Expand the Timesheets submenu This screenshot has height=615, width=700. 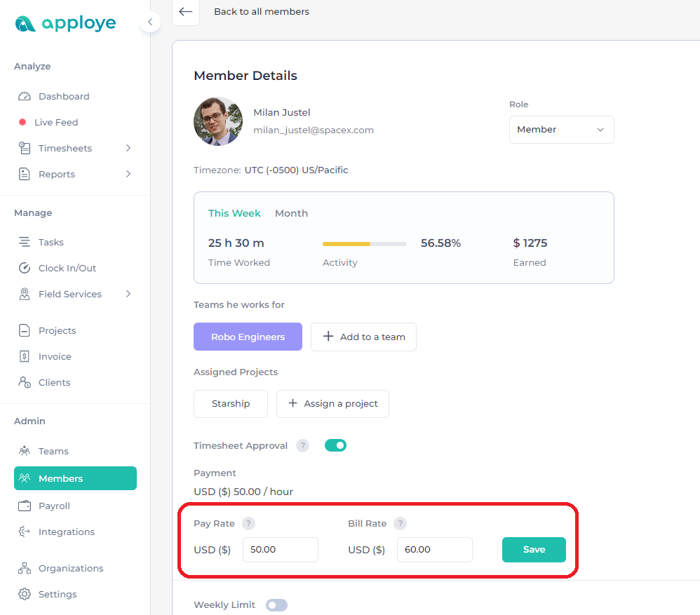[x=128, y=148]
